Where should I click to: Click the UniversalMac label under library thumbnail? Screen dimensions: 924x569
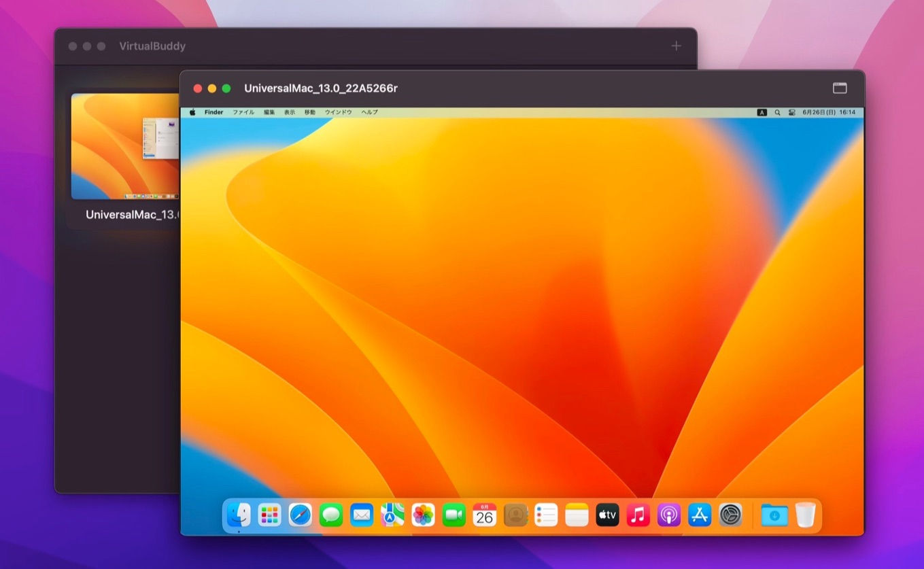(x=133, y=215)
